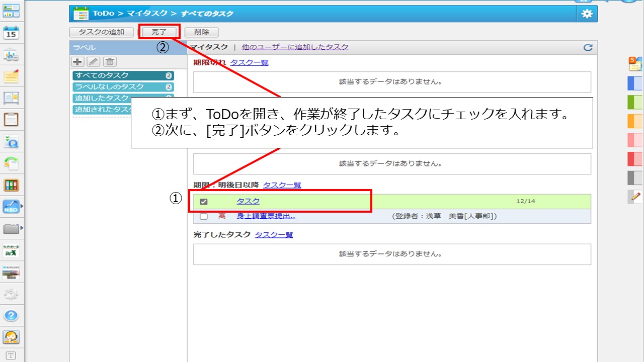Click the 期限切れ section heading
Viewport: 644px width, 362px height.
coord(210,63)
